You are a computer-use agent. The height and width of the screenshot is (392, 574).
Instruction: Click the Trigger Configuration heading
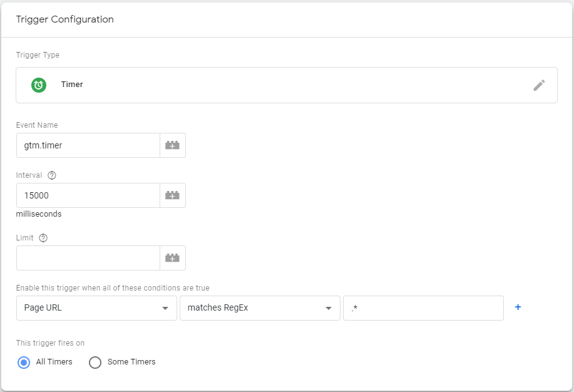pos(65,19)
